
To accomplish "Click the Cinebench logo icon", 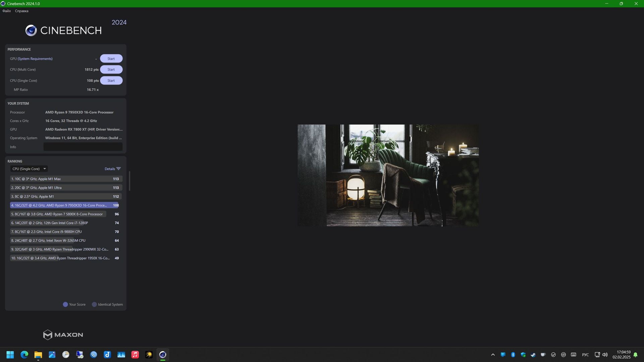I will 31,31.
